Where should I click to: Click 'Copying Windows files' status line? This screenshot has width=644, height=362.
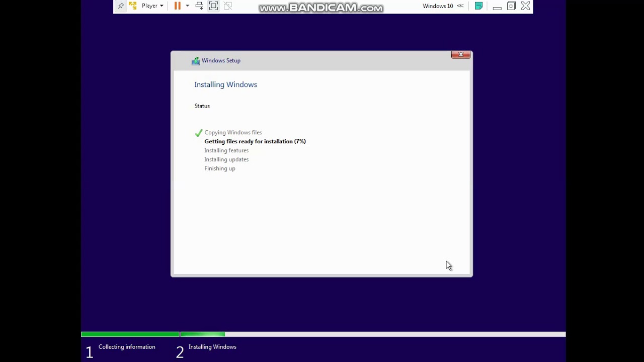233,132
